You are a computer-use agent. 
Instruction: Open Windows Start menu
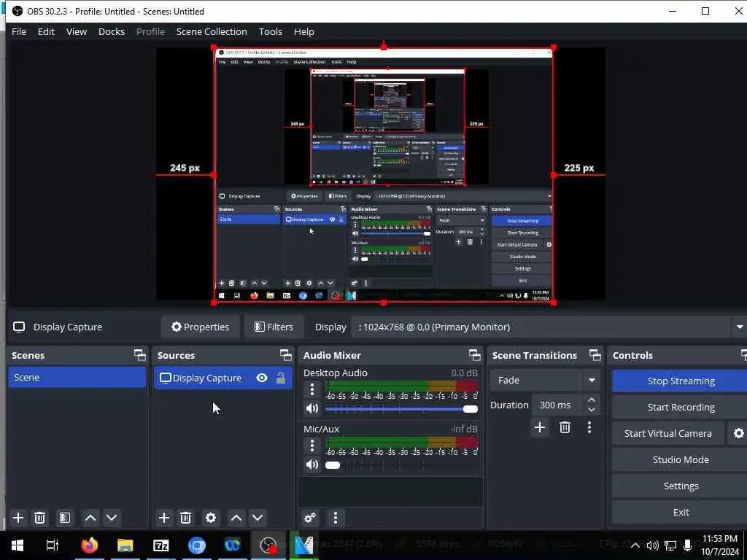point(18,545)
